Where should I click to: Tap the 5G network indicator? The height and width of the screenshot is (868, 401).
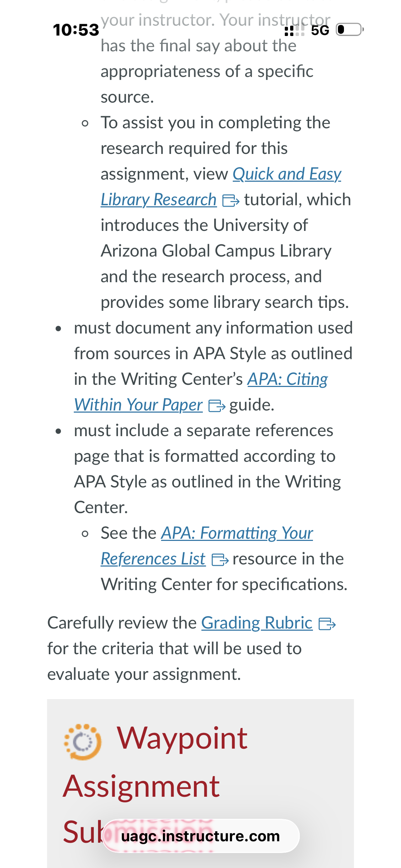(x=320, y=30)
